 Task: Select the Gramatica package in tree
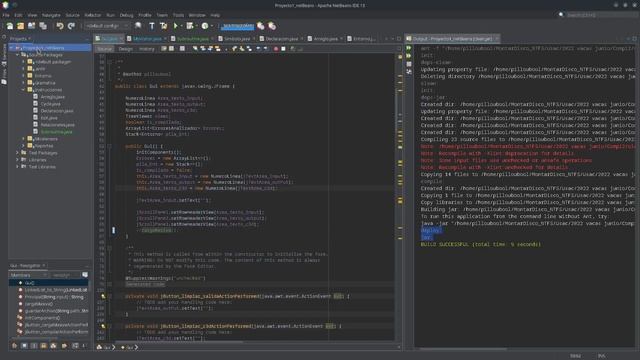click(x=45, y=83)
